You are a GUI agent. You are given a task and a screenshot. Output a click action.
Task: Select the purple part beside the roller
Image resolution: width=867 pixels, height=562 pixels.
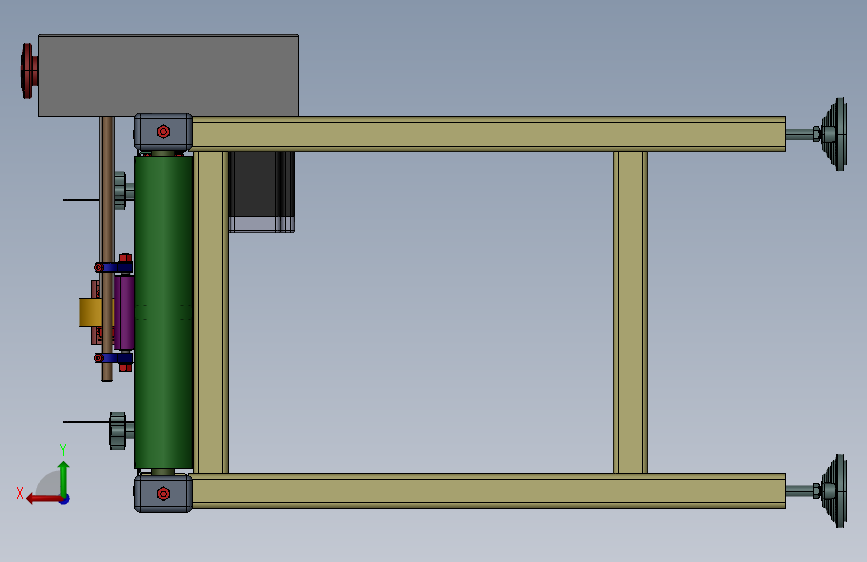coord(124,313)
